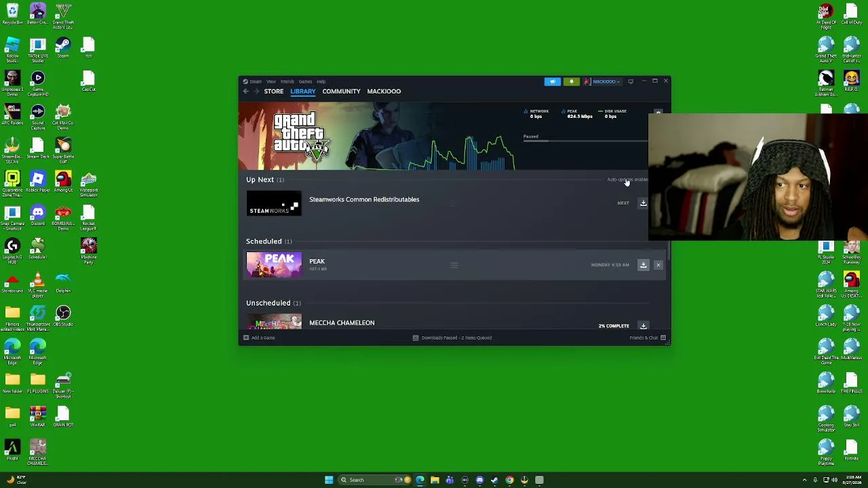Open the Steam announcements megaphone button
The image size is (868, 488).
(553, 81)
